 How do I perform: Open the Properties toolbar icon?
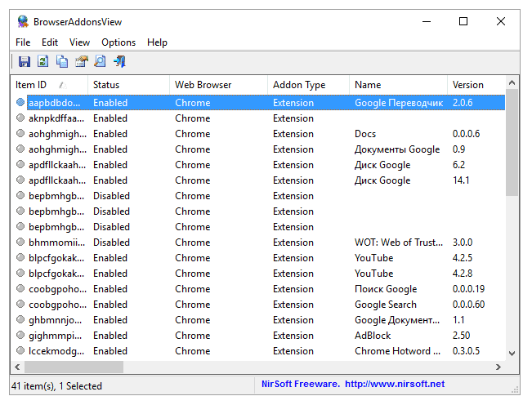(82, 61)
